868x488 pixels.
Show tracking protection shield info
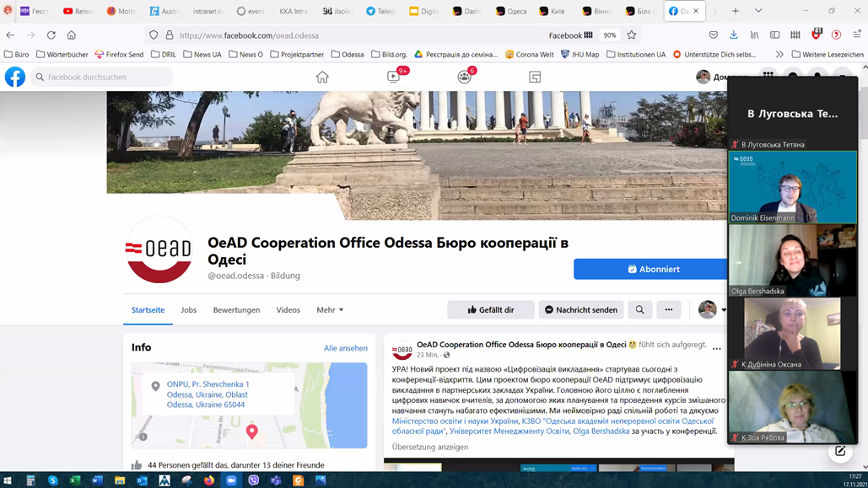point(154,35)
